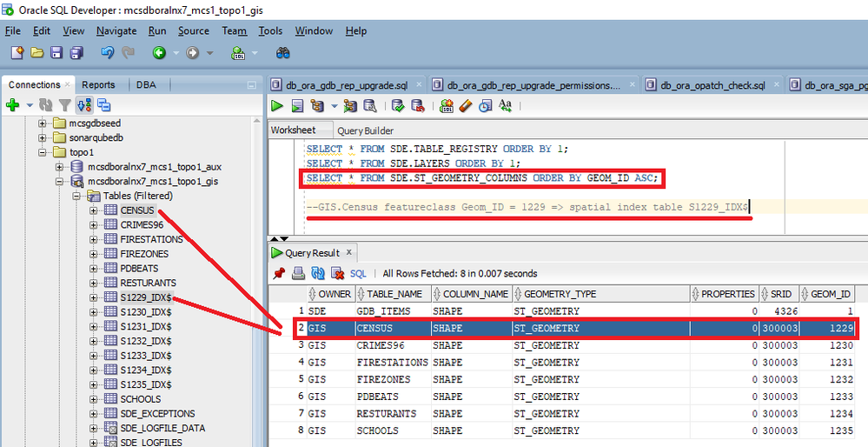Select the SCHOOLS table in tree
The width and height of the screenshot is (868, 447).
[141, 399]
